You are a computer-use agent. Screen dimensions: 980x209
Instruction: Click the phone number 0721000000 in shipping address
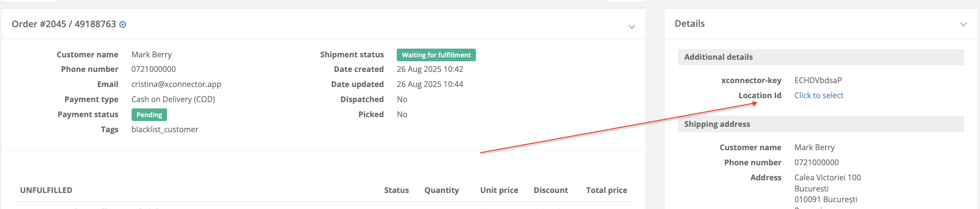(x=817, y=162)
